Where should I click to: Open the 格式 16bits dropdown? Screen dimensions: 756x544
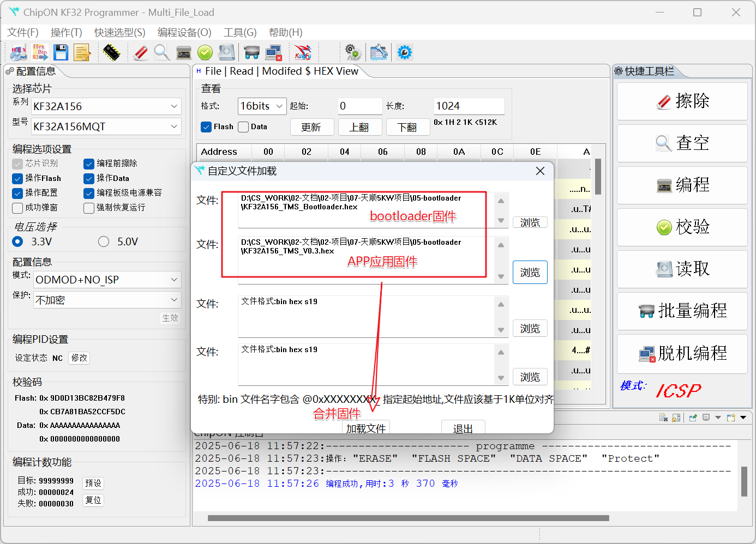262,106
